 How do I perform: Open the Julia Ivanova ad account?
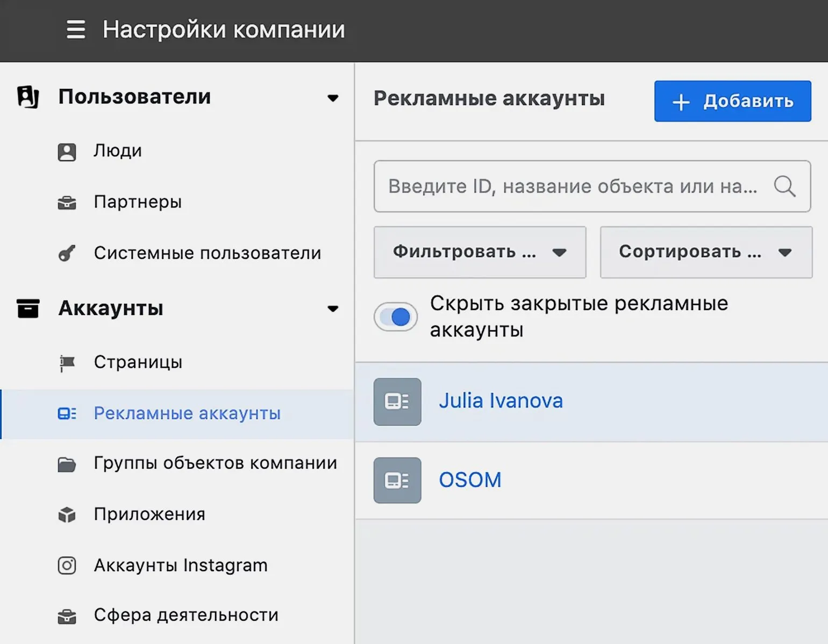pos(501,401)
